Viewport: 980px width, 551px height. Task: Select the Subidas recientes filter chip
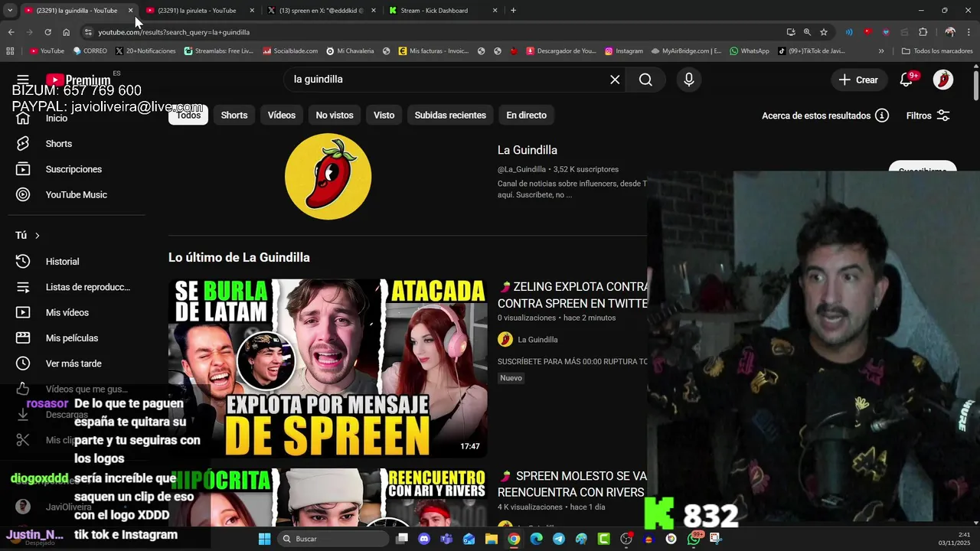point(450,116)
